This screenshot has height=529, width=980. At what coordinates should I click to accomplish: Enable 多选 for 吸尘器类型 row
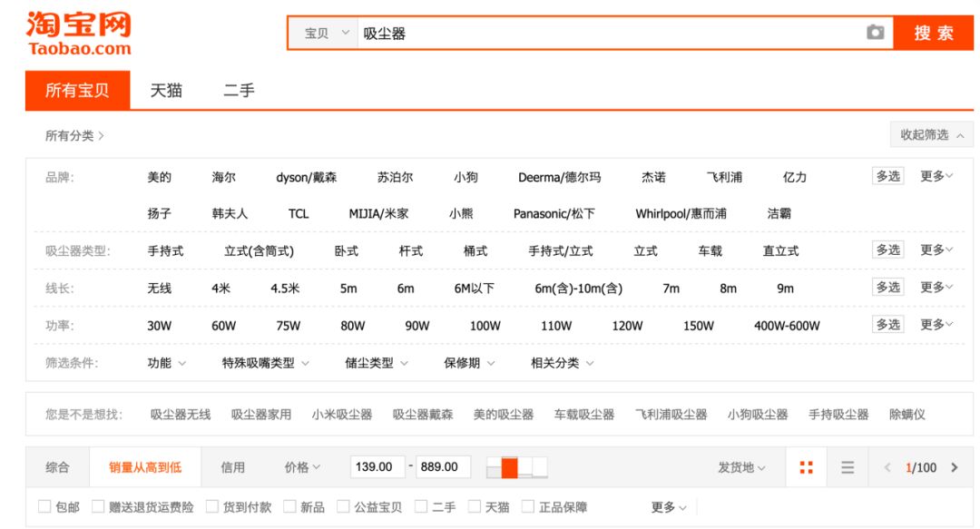[888, 250]
